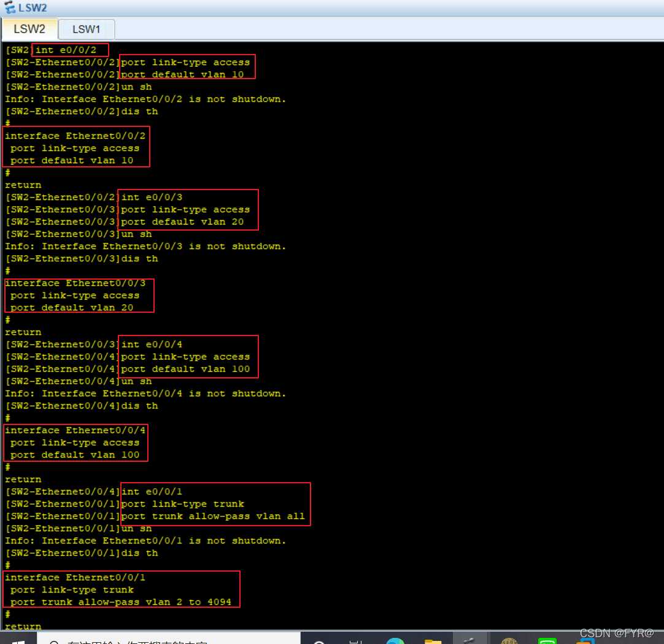This screenshot has height=644, width=664.
Task: Click '[SW2-Ethernet0/0/4]port default vlan 100' command line
Action: (128, 369)
